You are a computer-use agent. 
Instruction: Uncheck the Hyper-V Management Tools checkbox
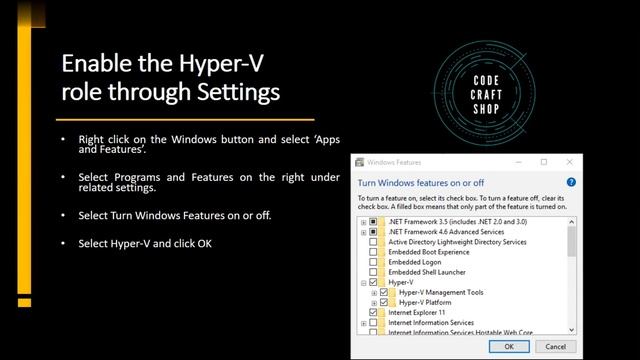point(384,292)
